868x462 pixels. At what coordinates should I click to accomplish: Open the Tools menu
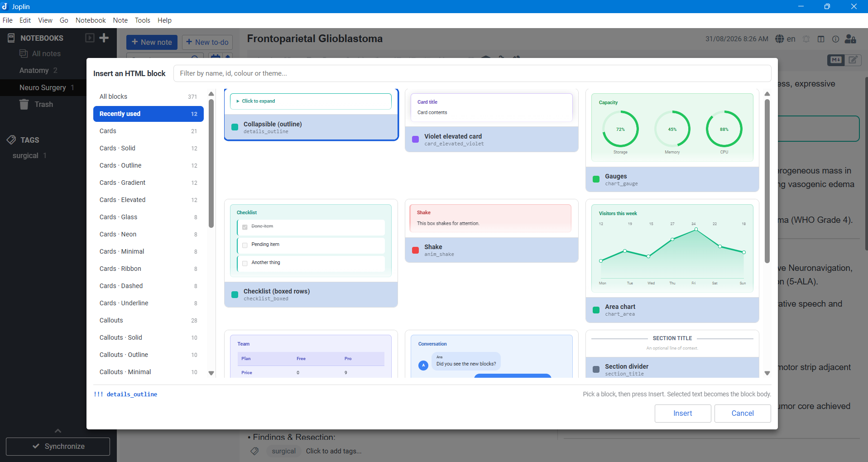(143, 20)
